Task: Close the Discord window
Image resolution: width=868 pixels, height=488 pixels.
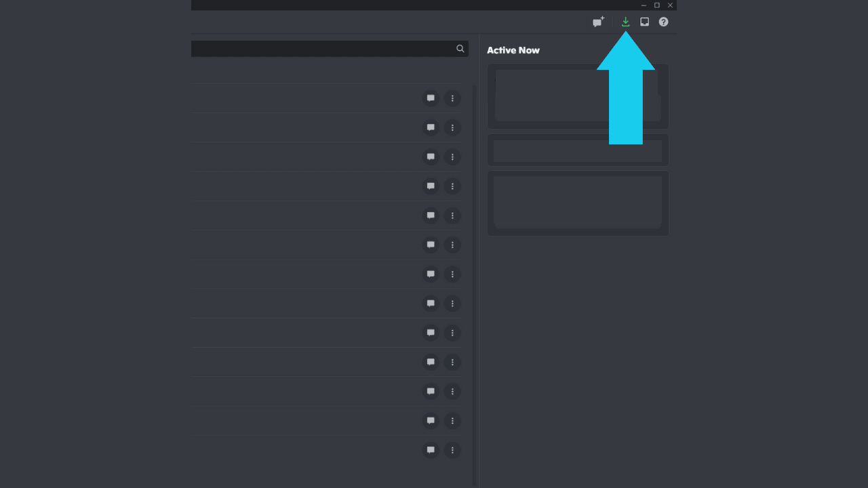Action: (x=670, y=5)
